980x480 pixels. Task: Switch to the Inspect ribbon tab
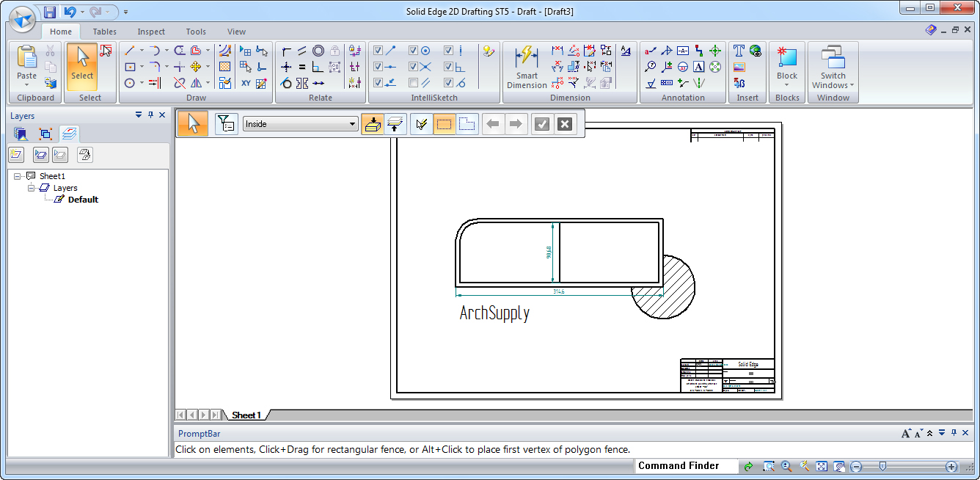[151, 32]
